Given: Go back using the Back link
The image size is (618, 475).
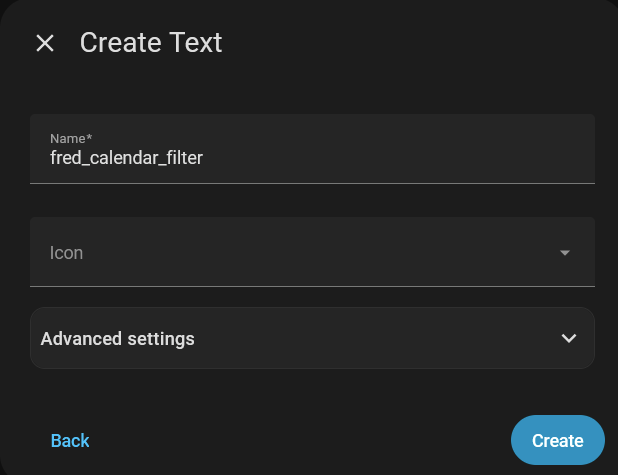Looking at the screenshot, I should pyautogui.click(x=70, y=441).
